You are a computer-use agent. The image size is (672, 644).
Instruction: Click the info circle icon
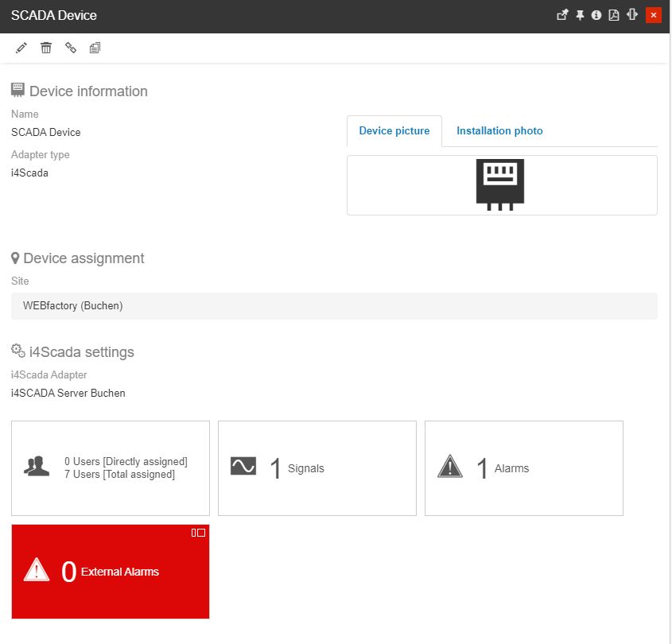(x=596, y=15)
